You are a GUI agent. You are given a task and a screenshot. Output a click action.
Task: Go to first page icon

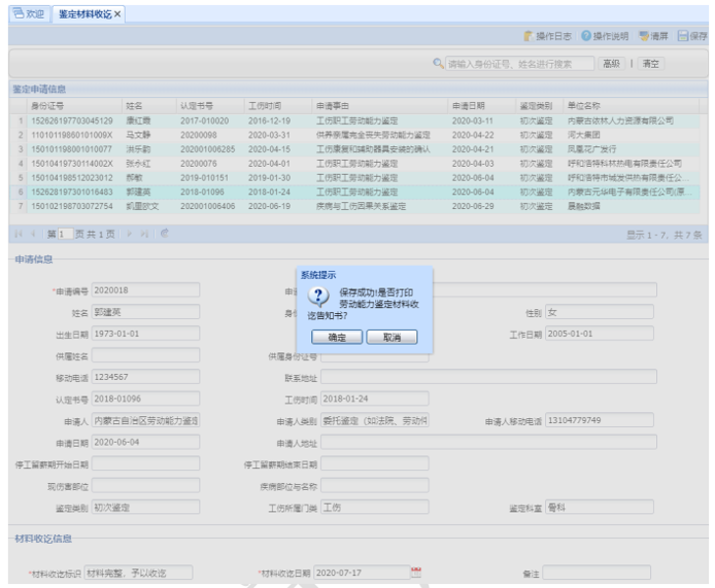click(19, 234)
